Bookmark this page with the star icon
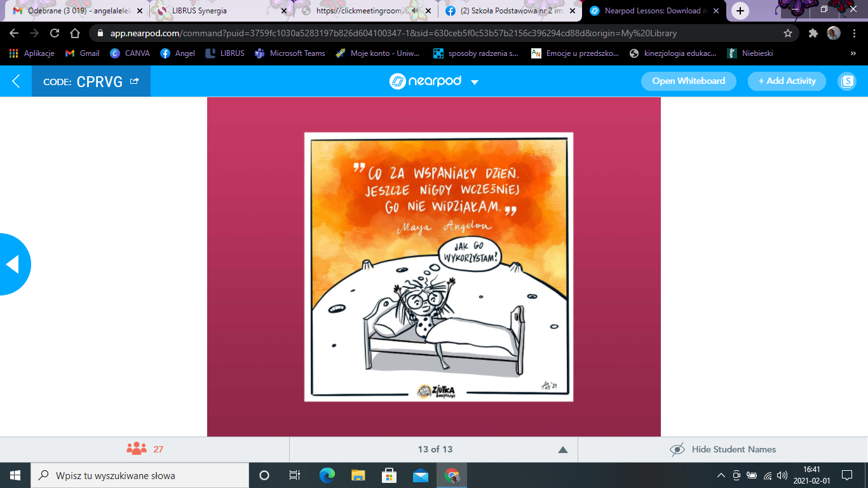This screenshot has height=488, width=868. click(788, 33)
